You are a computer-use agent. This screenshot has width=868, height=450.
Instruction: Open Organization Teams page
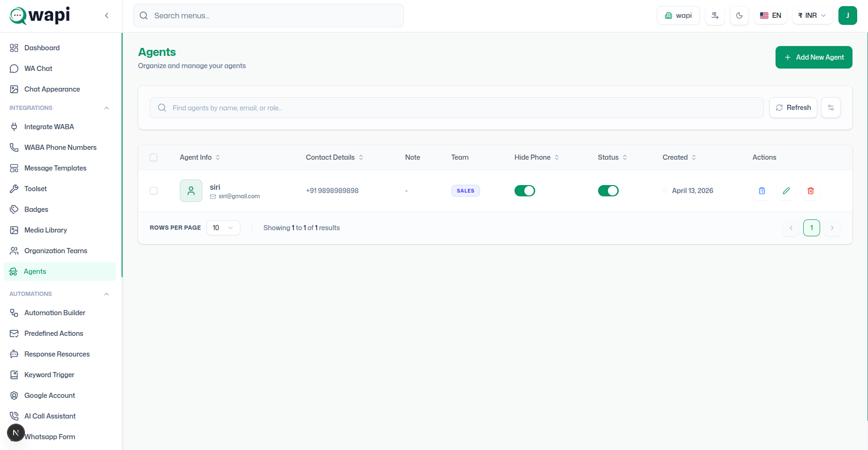60,251
